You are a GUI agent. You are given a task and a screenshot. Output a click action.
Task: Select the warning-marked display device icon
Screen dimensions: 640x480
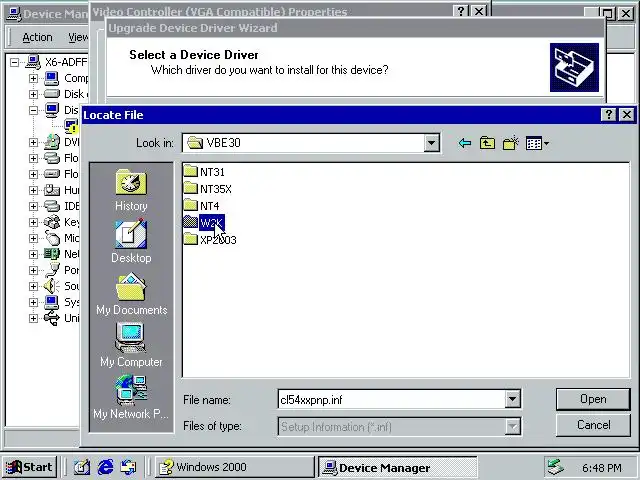(x=71, y=126)
